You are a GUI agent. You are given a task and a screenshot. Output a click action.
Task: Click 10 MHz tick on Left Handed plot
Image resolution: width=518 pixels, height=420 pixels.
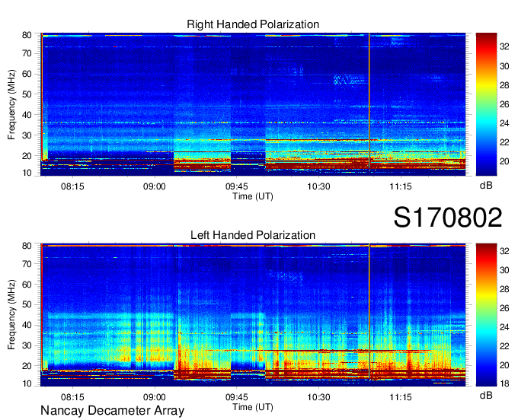coord(27,383)
